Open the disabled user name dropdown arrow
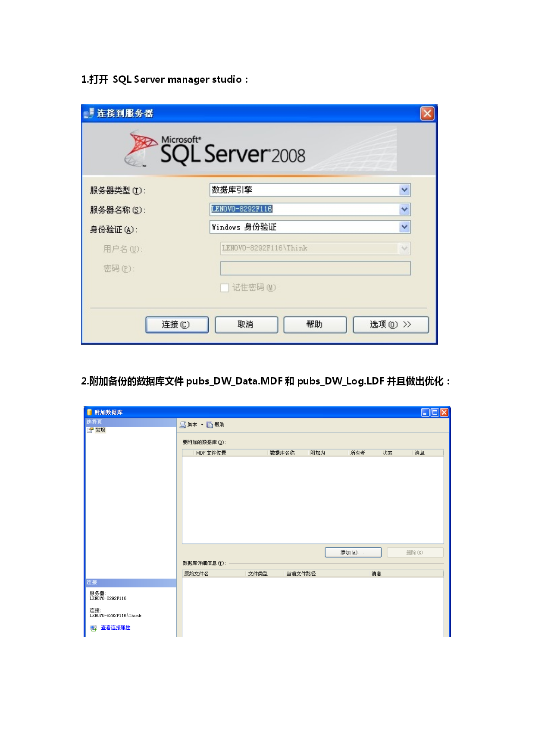The image size is (535, 756). pos(404,248)
